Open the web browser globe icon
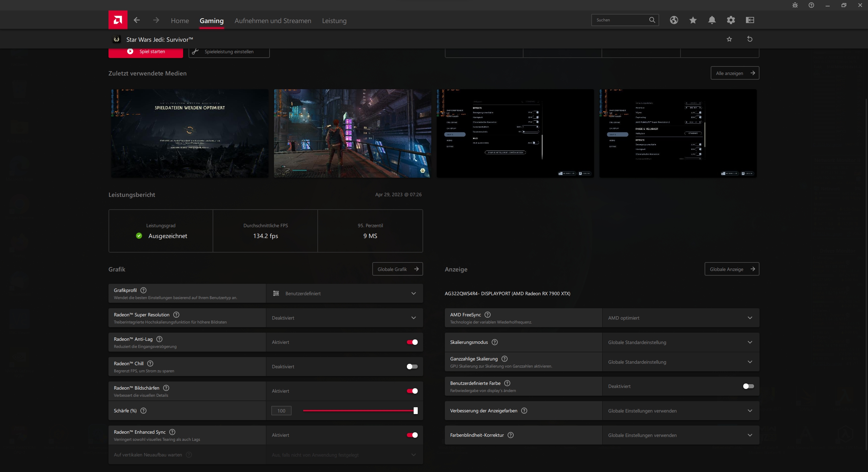Screen dimensions: 868x472 point(674,20)
